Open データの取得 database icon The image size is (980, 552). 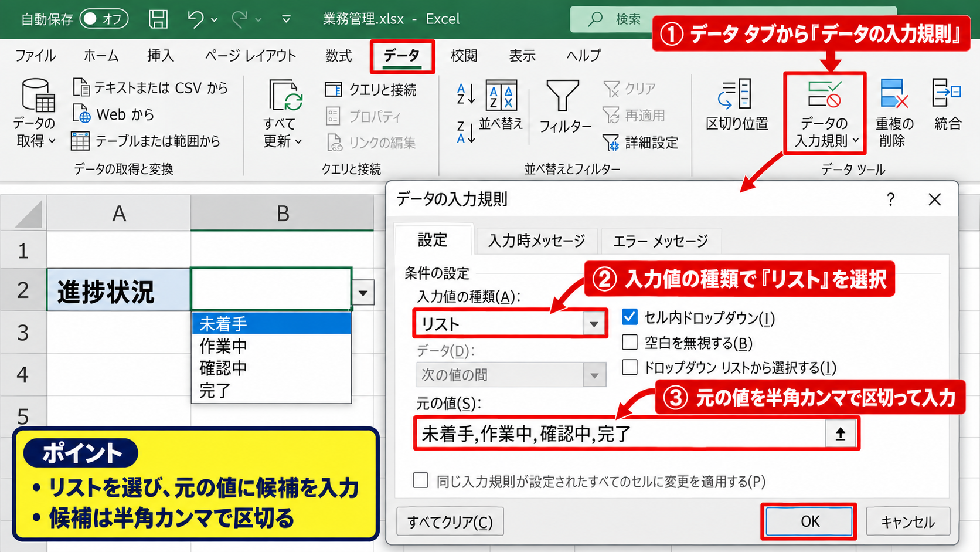(38, 94)
